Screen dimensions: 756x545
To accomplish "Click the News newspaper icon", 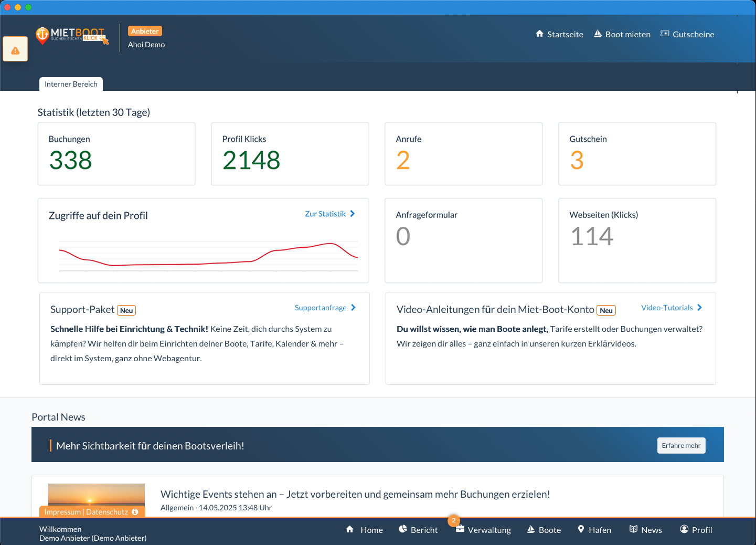I will 633,529.
